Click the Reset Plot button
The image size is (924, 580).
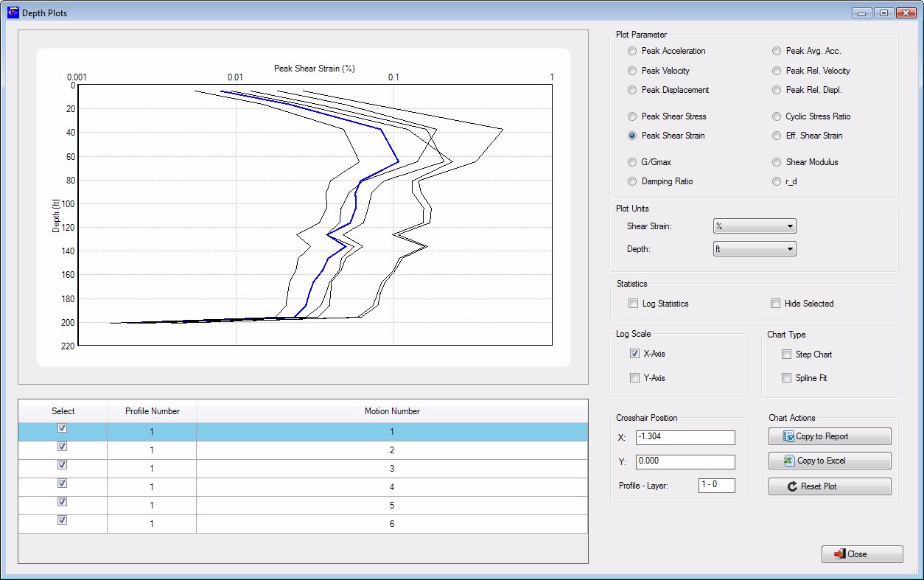pos(830,486)
